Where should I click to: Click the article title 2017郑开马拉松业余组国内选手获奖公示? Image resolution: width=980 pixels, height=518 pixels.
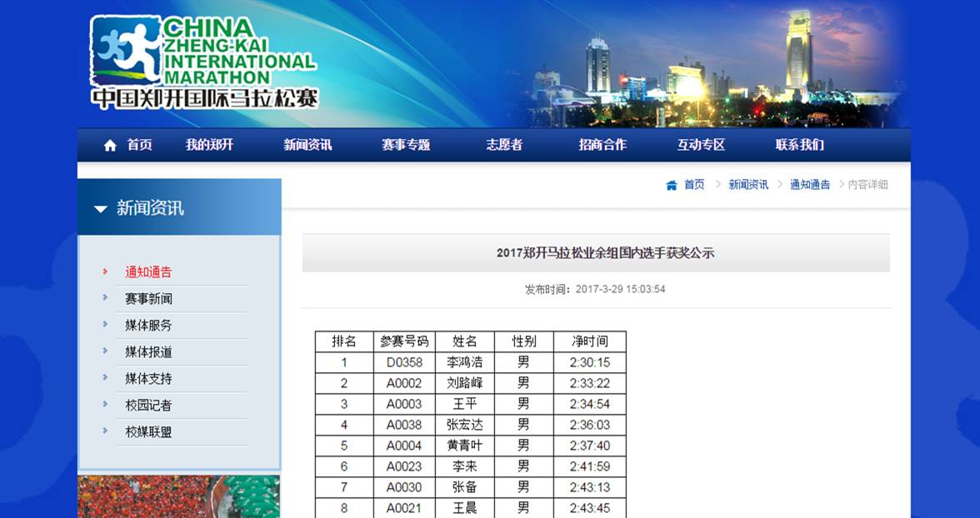tap(605, 253)
